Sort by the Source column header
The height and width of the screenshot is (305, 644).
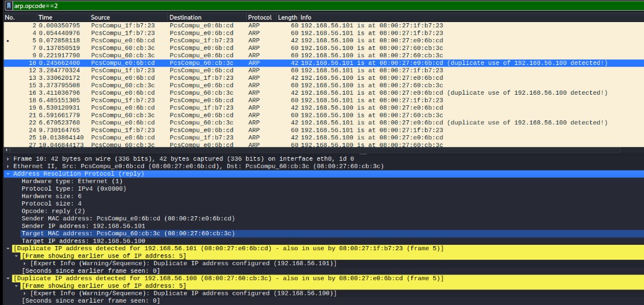(x=129, y=18)
